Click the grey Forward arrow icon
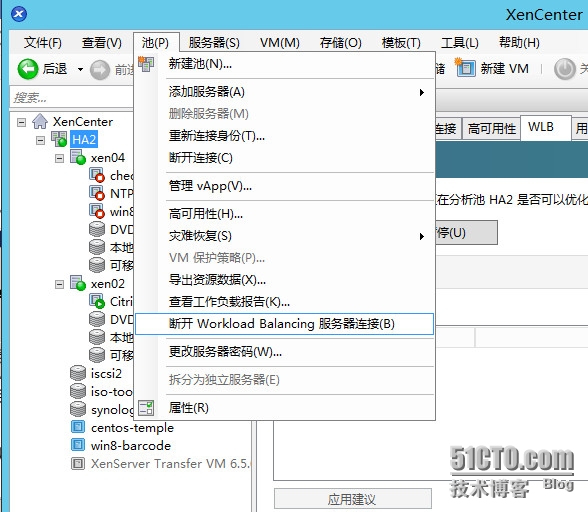The image size is (588, 512). click(100, 70)
